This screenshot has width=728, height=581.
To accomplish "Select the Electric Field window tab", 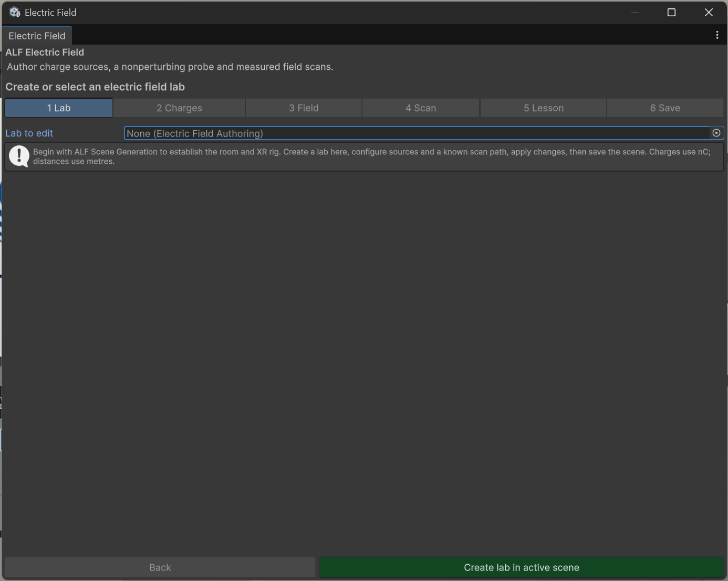I will tap(37, 36).
